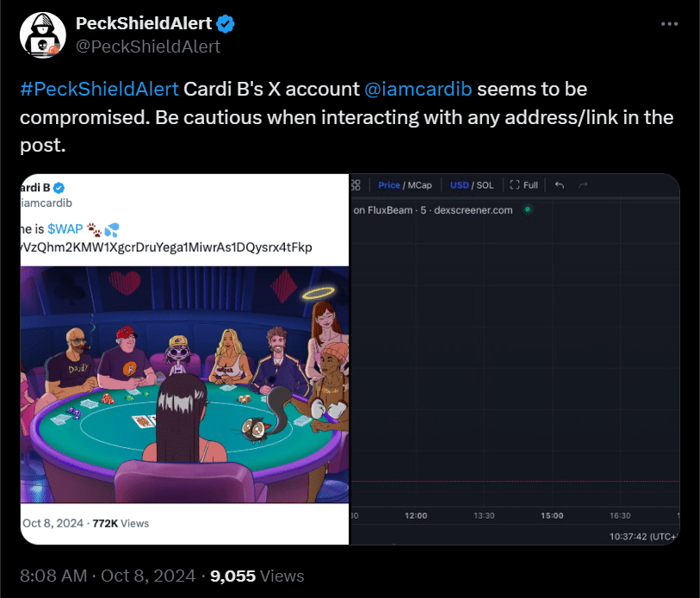Screen dimensions: 700x598
Task: Click the green live status dot beside dexscreener.com
Action: (525, 209)
